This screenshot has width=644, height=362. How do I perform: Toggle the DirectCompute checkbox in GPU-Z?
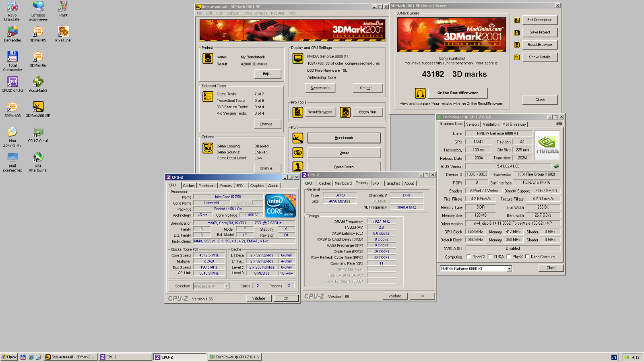pyautogui.click(x=527, y=257)
